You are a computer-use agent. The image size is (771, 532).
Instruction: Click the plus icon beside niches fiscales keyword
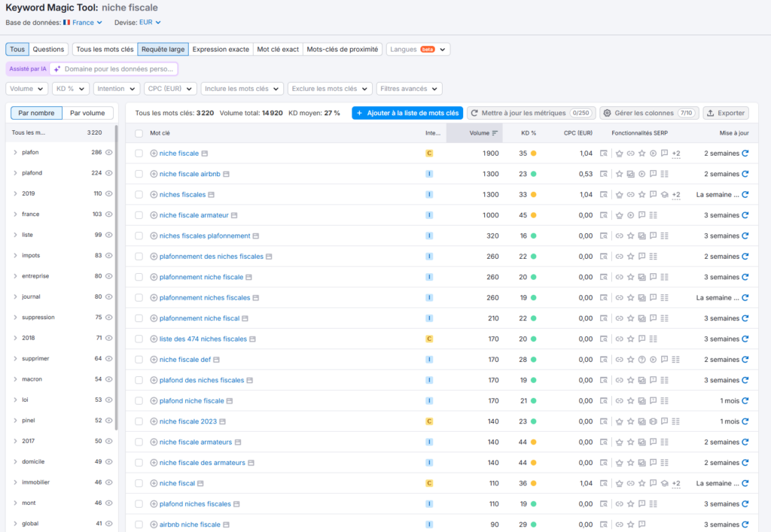tap(154, 194)
